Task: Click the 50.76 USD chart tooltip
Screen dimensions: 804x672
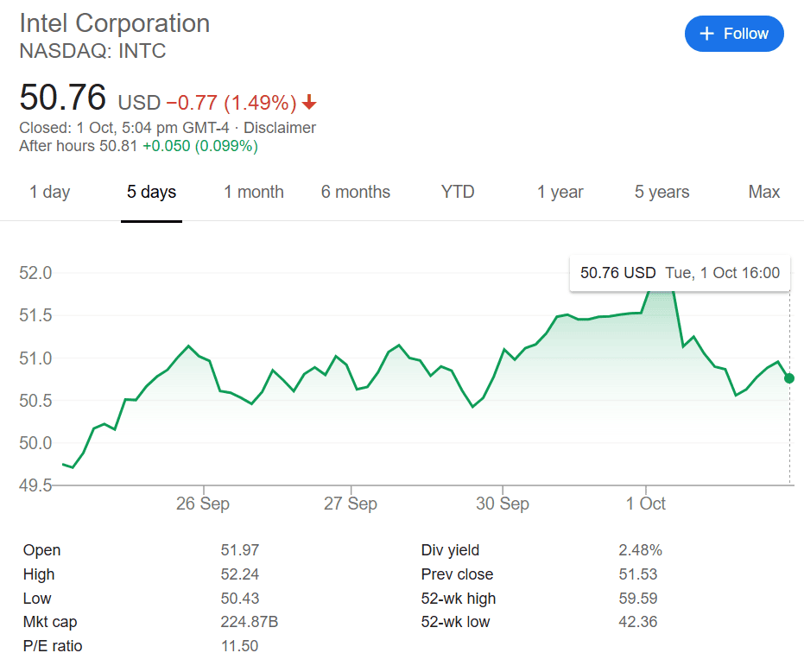Action: pyautogui.click(x=680, y=273)
